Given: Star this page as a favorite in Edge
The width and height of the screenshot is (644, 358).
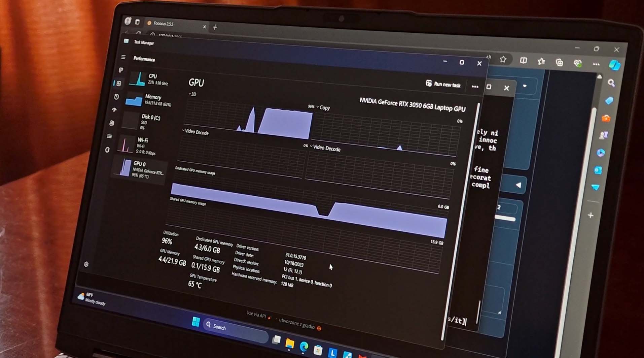Looking at the screenshot, I should (503, 60).
